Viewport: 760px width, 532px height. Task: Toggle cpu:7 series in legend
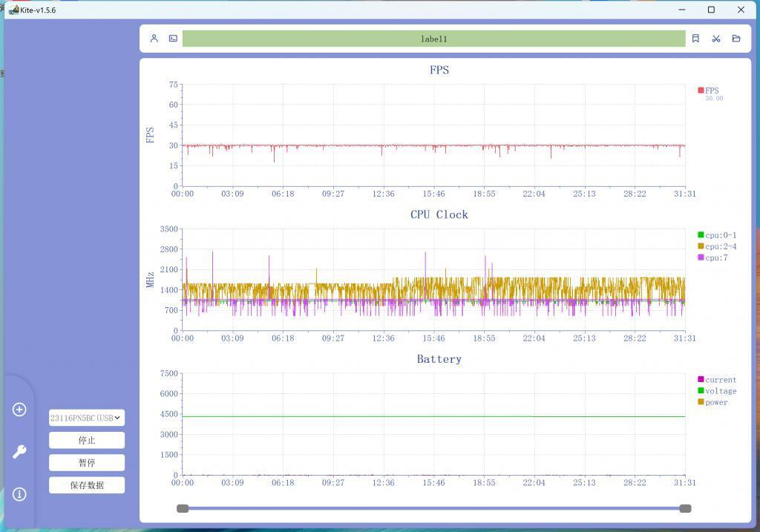tap(712, 257)
